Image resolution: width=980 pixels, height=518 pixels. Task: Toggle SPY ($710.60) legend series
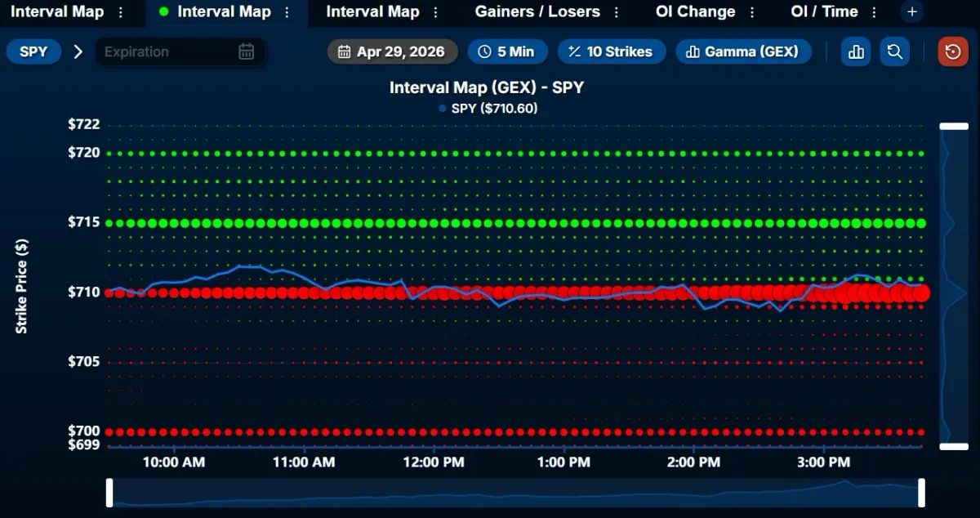coord(488,108)
